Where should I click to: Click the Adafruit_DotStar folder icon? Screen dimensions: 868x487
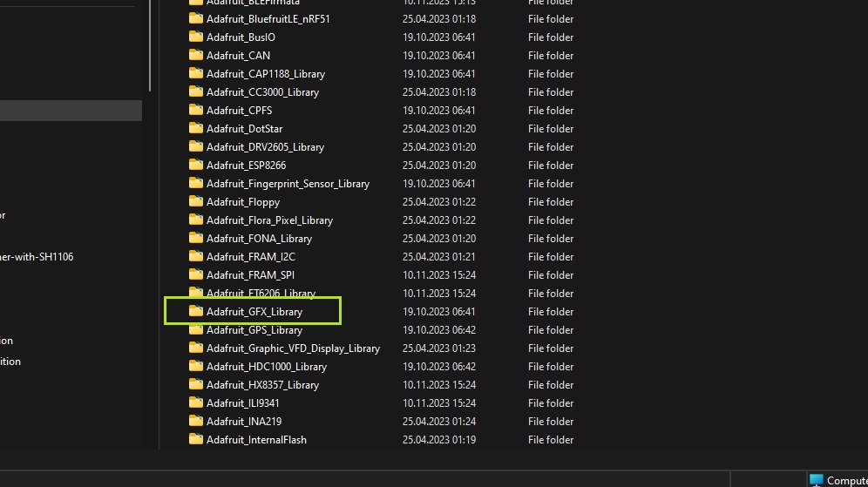[196, 128]
